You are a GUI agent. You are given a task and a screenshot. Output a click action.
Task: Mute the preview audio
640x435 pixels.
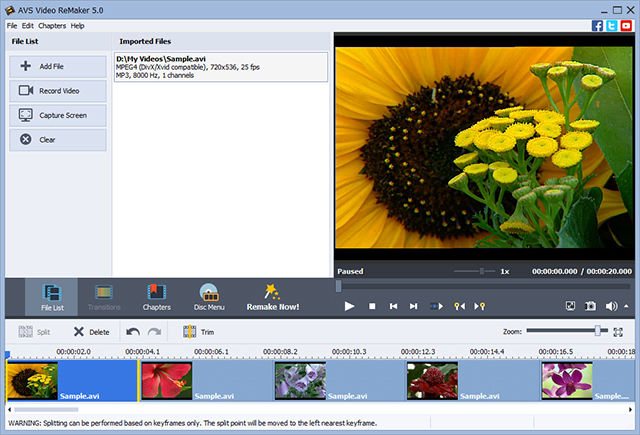pos(611,306)
